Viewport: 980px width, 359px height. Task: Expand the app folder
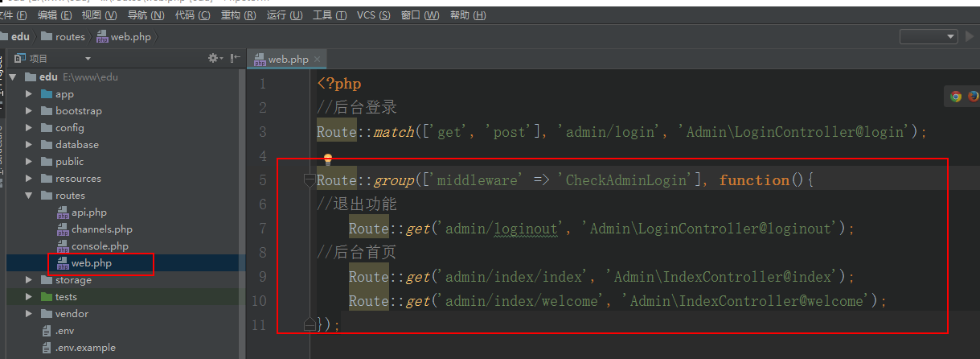click(29, 94)
